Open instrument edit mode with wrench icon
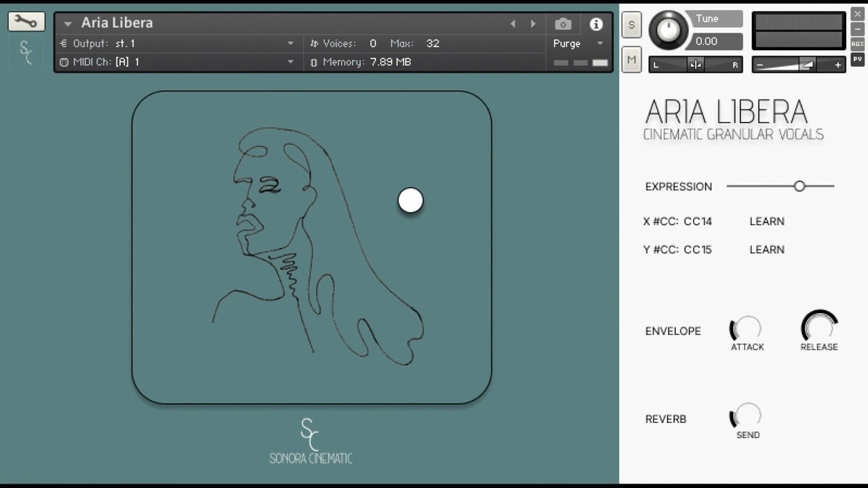The height and width of the screenshot is (488, 868). [x=26, y=22]
